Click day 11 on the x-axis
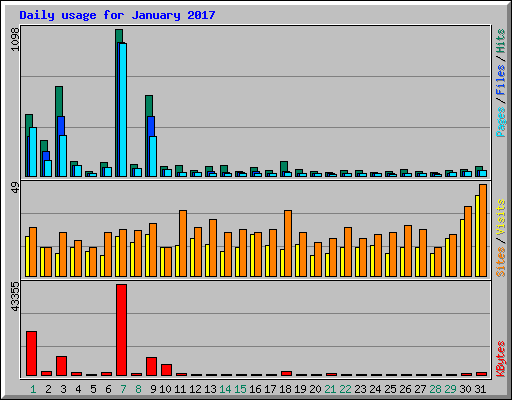Screen dimensions: 512x400 pos(180,389)
